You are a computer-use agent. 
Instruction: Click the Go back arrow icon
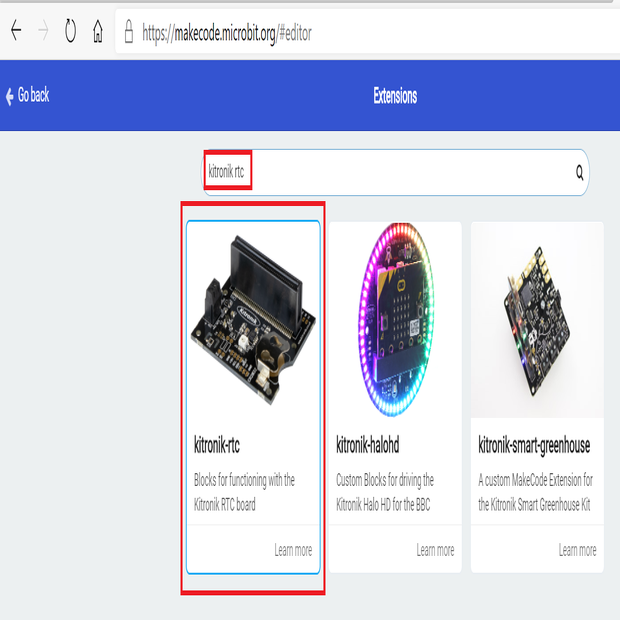tap(10, 96)
